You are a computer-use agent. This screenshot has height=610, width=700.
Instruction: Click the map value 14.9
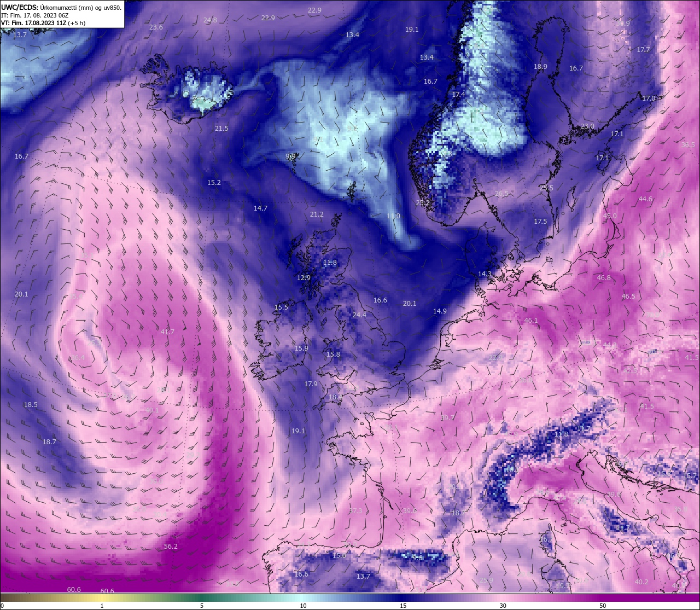pyautogui.click(x=440, y=311)
